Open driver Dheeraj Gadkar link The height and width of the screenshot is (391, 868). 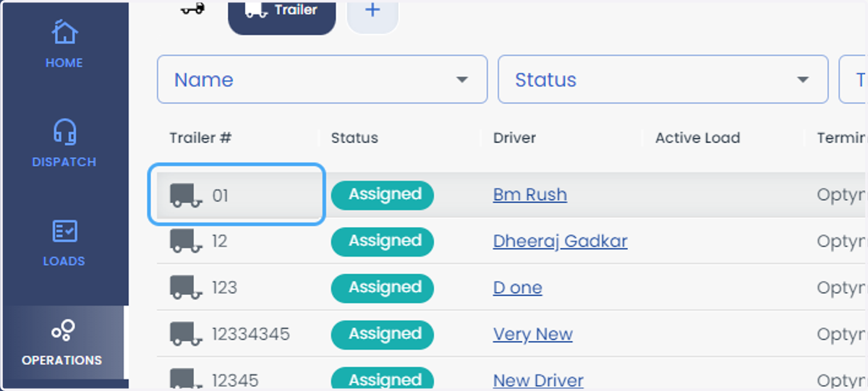(x=561, y=241)
